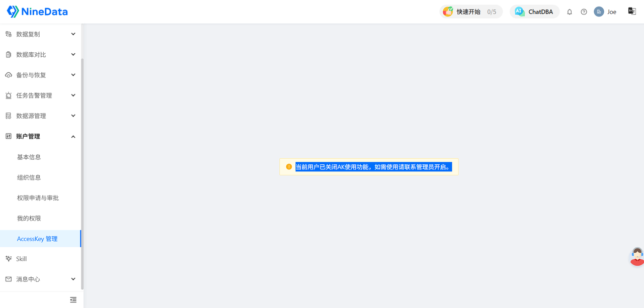This screenshot has width=644, height=308.
Task: Open the 快速开始 0/5 guide button
Action: pos(471,12)
